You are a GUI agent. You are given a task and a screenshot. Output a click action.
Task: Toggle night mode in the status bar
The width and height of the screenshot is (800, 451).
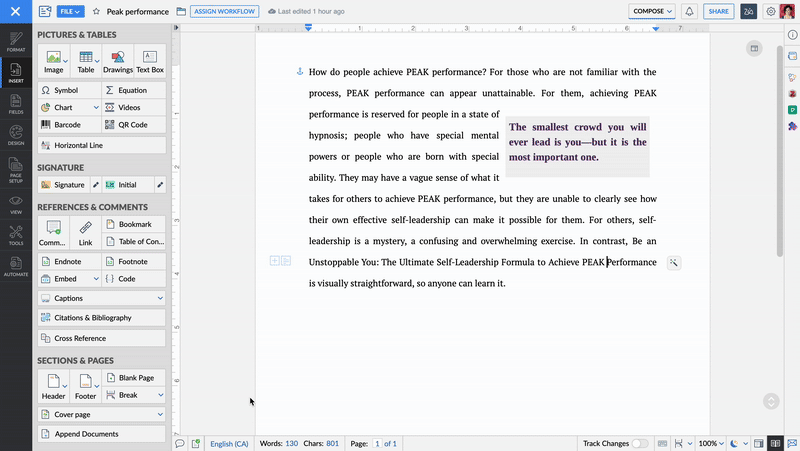[734, 443]
